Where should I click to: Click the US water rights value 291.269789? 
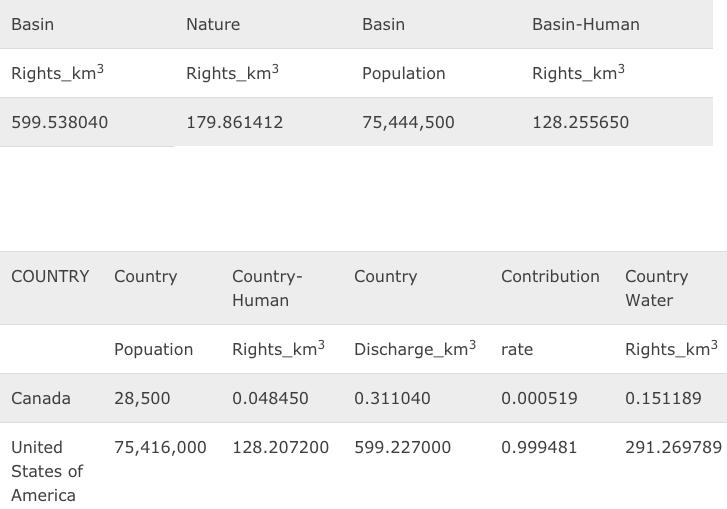point(673,447)
